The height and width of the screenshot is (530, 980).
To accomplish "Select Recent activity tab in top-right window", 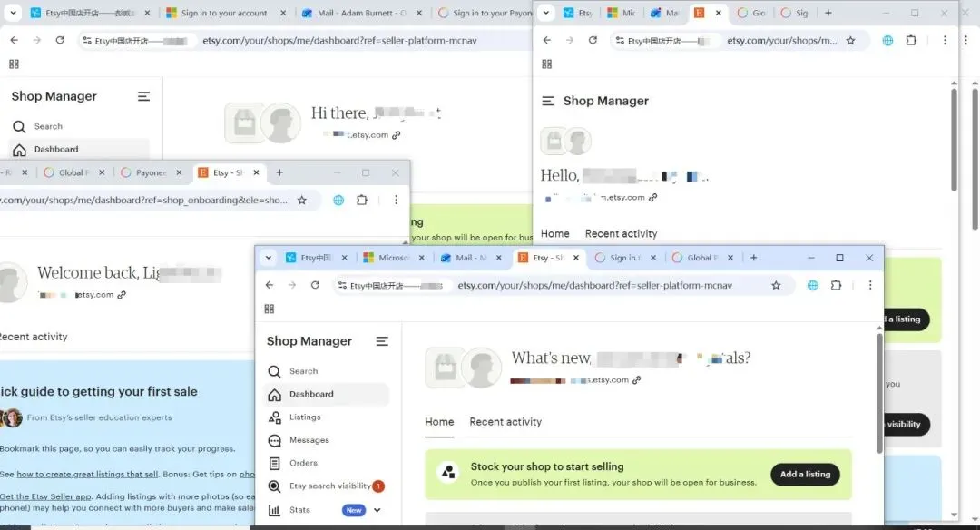I will pos(621,234).
